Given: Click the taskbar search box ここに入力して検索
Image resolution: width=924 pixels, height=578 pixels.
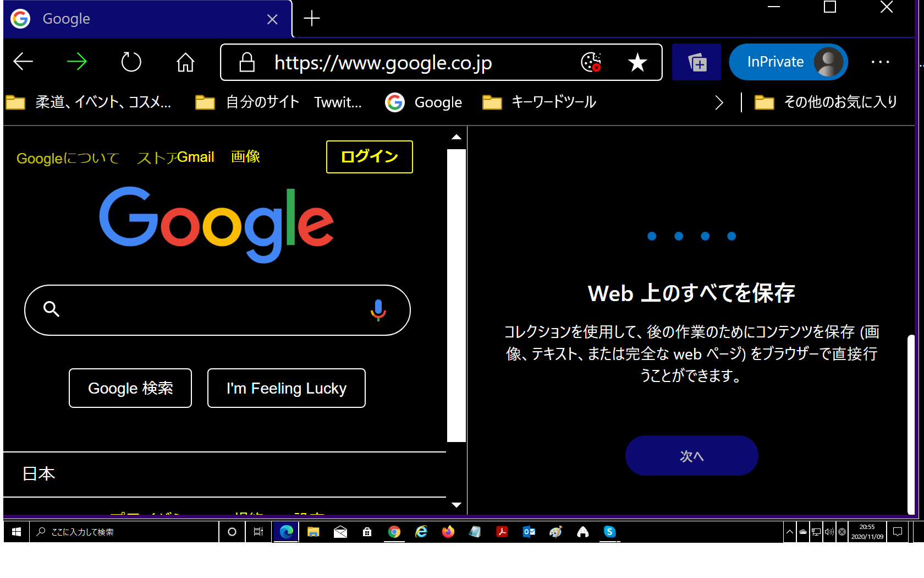Looking at the screenshot, I should tap(124, 532).
